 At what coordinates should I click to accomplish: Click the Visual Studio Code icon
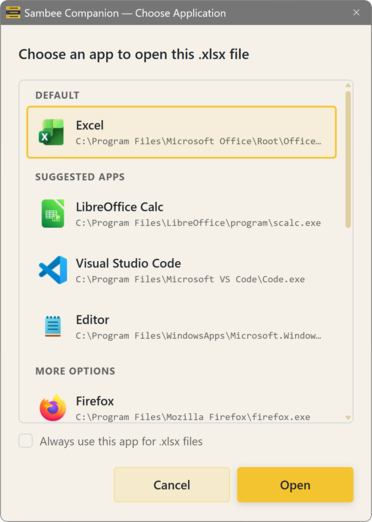53,270
